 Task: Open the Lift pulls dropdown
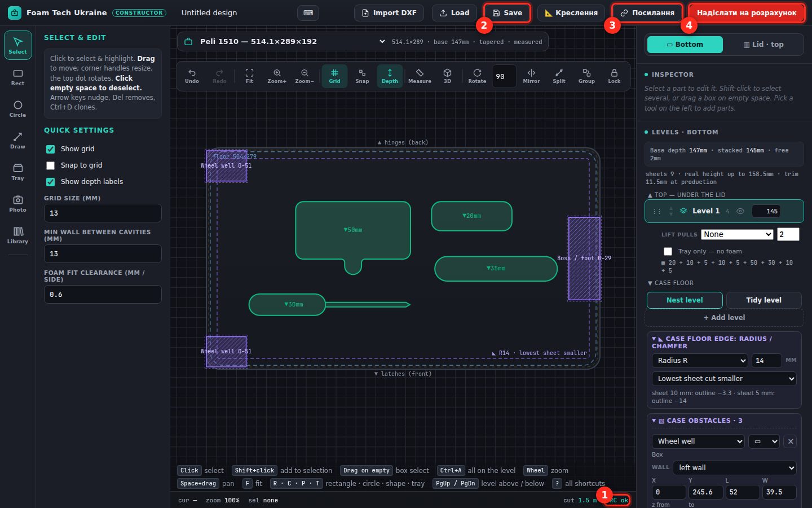[737, 234]
